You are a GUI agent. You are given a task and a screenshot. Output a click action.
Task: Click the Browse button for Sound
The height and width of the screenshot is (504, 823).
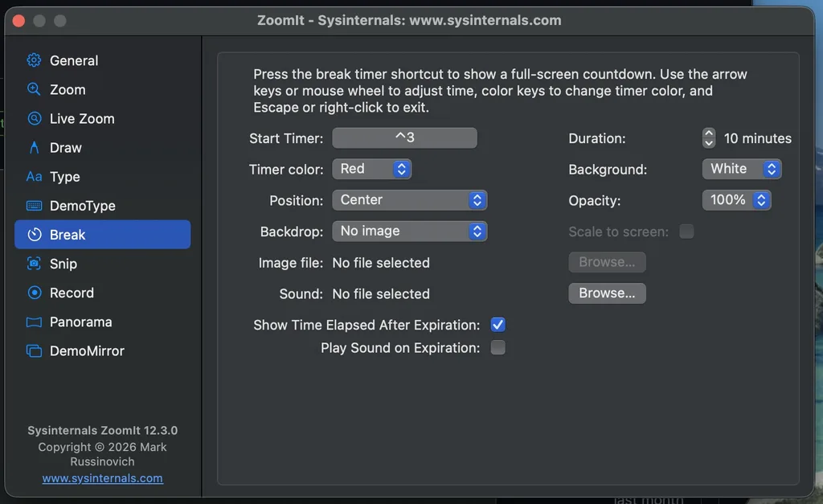point(607,293)
